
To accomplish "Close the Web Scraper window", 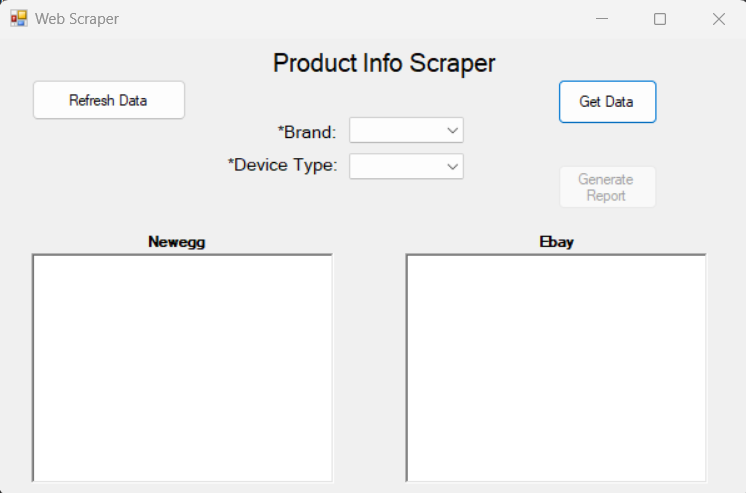I will click(x=718, y=19).
